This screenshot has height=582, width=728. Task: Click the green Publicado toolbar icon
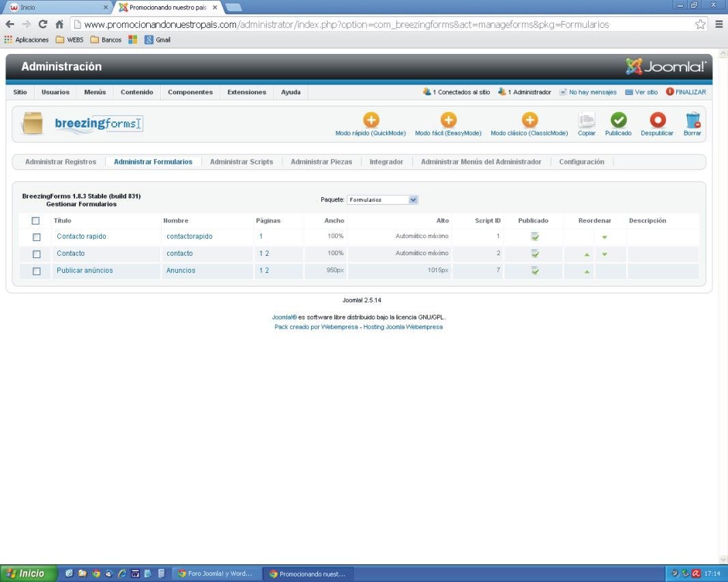(x=618, y=120)
